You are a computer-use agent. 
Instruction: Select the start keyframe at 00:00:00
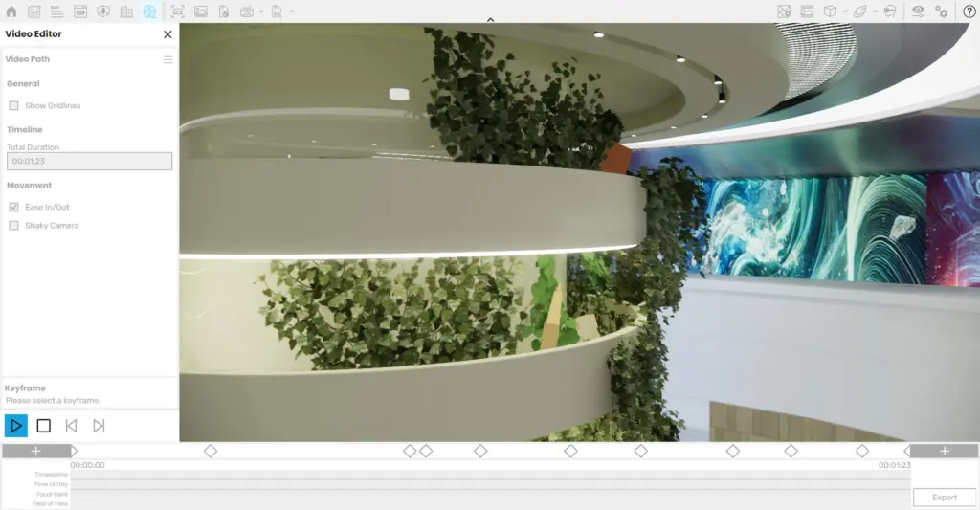[x=74, y=451]
